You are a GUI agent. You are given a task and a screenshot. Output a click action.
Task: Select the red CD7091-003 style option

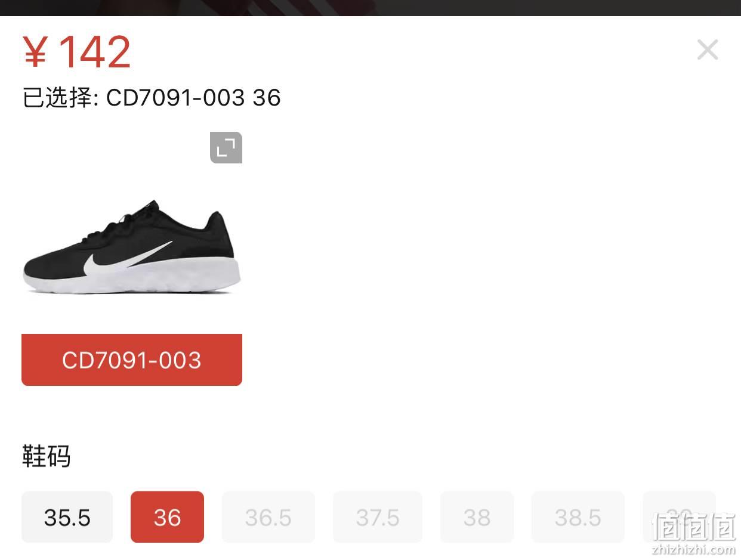tap(132, 360)
